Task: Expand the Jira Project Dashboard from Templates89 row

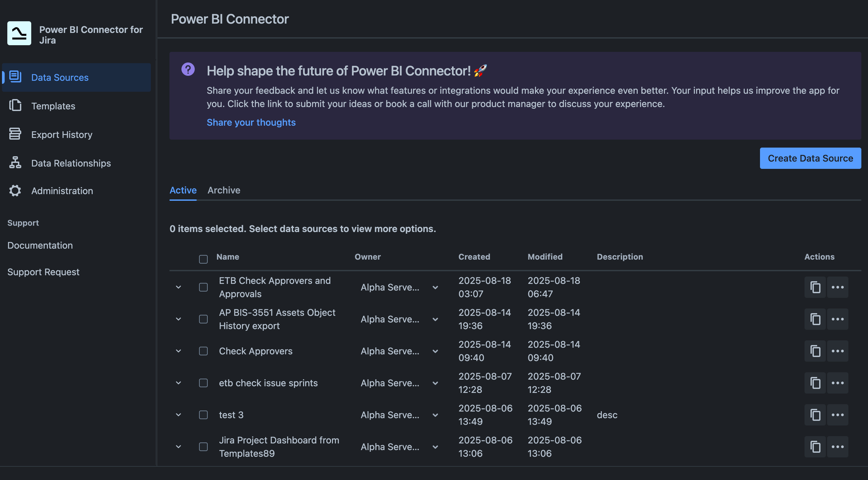Action: click(178, 446)
